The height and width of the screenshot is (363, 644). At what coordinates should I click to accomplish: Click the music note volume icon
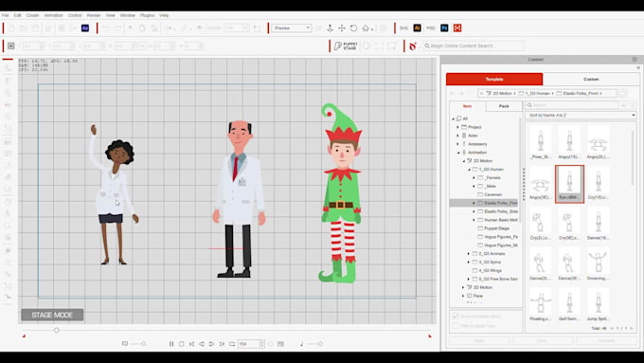click(x=301, y=344)
